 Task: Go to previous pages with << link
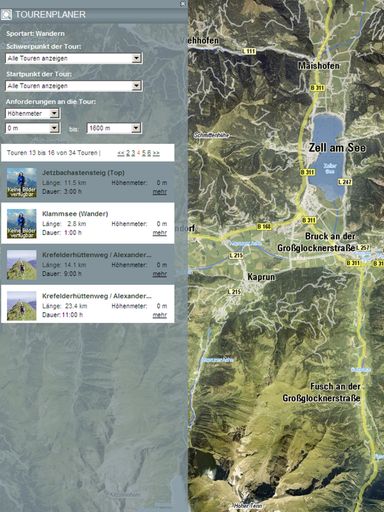[x=121, y=153]
